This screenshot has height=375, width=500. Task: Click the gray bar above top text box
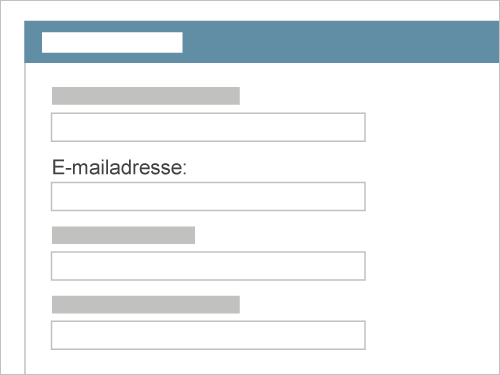coord(146,96)
